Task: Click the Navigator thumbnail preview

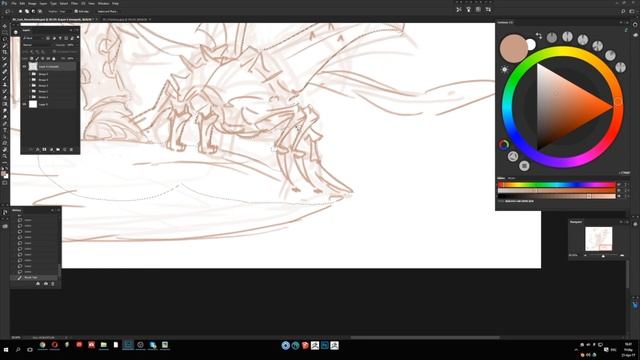Action: click(598, 239)
